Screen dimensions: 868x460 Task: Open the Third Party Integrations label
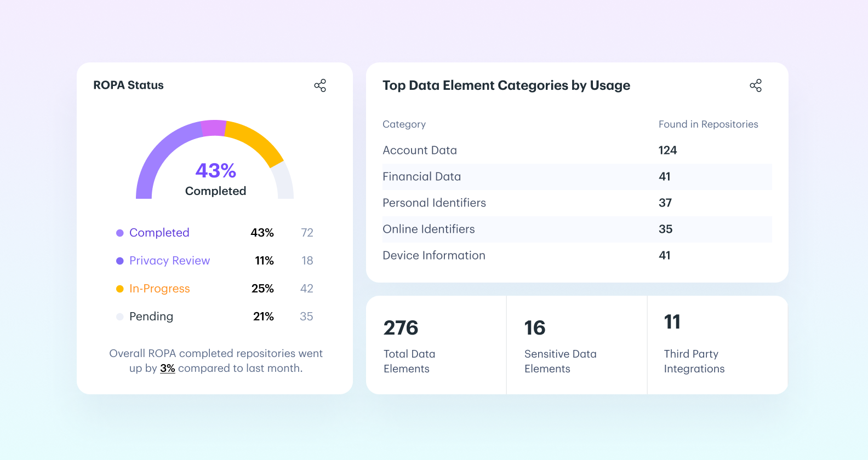(694, 361)
